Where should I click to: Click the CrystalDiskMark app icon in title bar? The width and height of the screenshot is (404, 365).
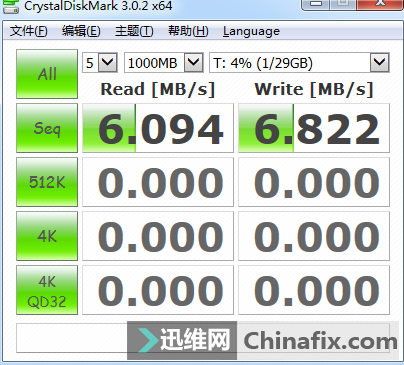click(x=11, y=7)
